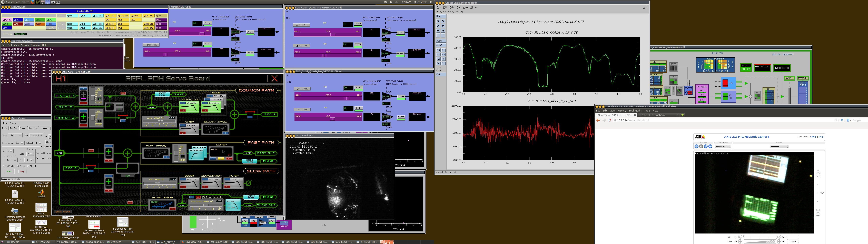Click Firefox reload page icon
This screenshot has width=868, height=244.
[x=842, y=120]
